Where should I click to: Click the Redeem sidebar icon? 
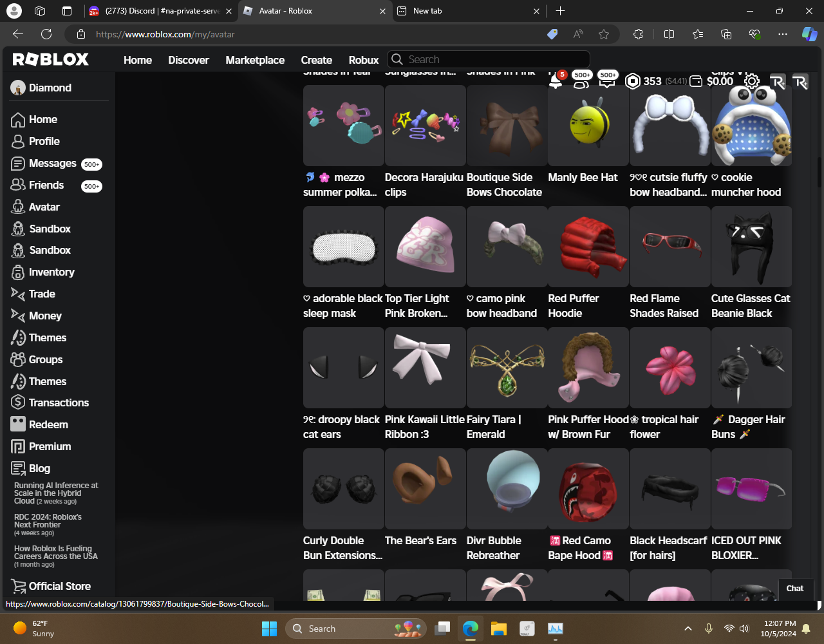[x=18, y=424]
